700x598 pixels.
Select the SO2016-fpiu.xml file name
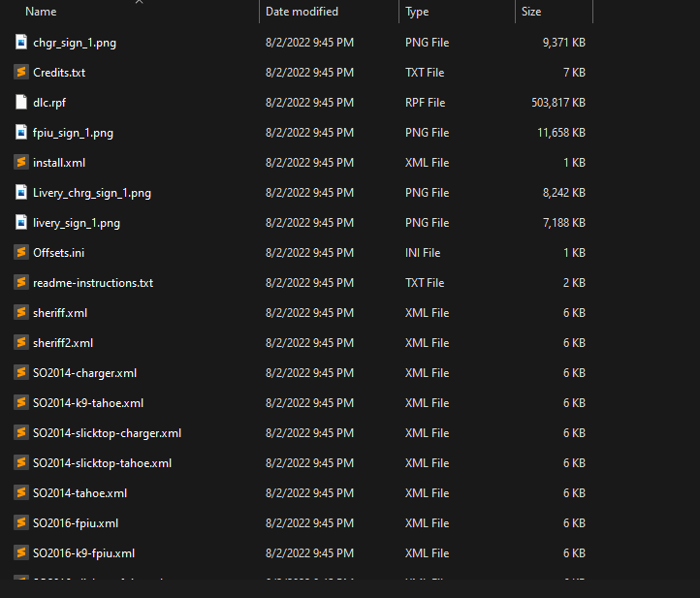click(x=76, y=523)
